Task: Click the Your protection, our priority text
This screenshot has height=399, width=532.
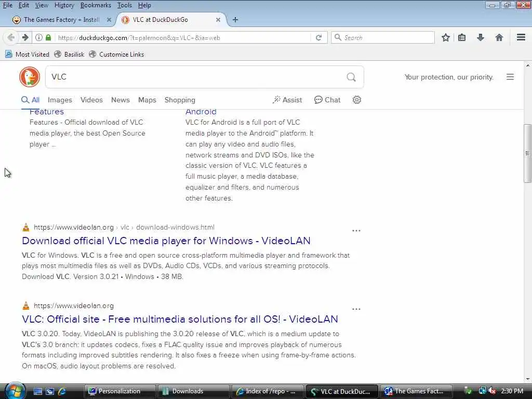Action: coord(449,77)
